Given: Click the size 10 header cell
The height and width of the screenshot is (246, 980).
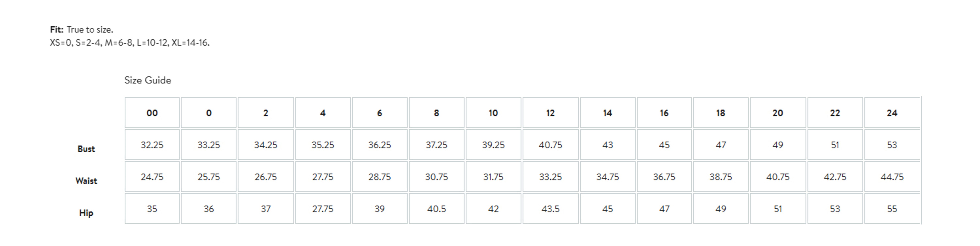Looking at the screenshot, I should [493, 113].
